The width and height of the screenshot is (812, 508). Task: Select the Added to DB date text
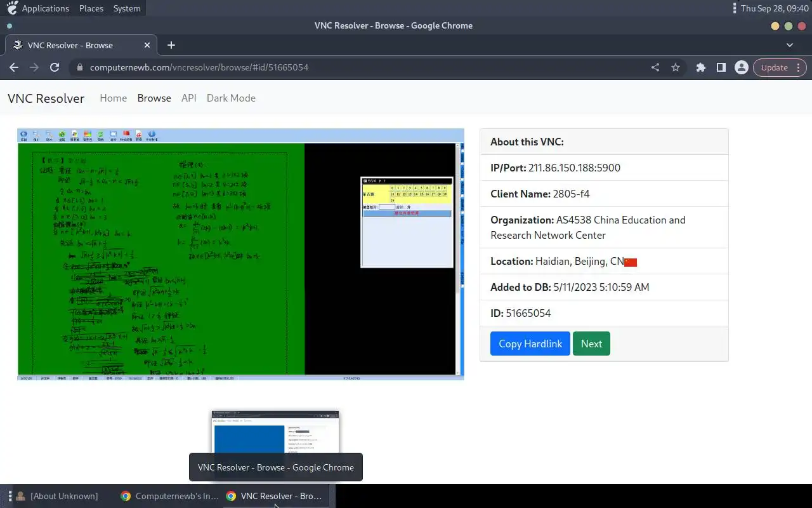pos(601,287)
